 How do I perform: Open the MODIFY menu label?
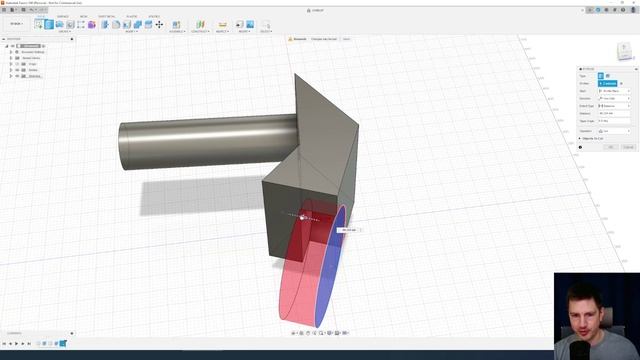[x=131, y=31]
